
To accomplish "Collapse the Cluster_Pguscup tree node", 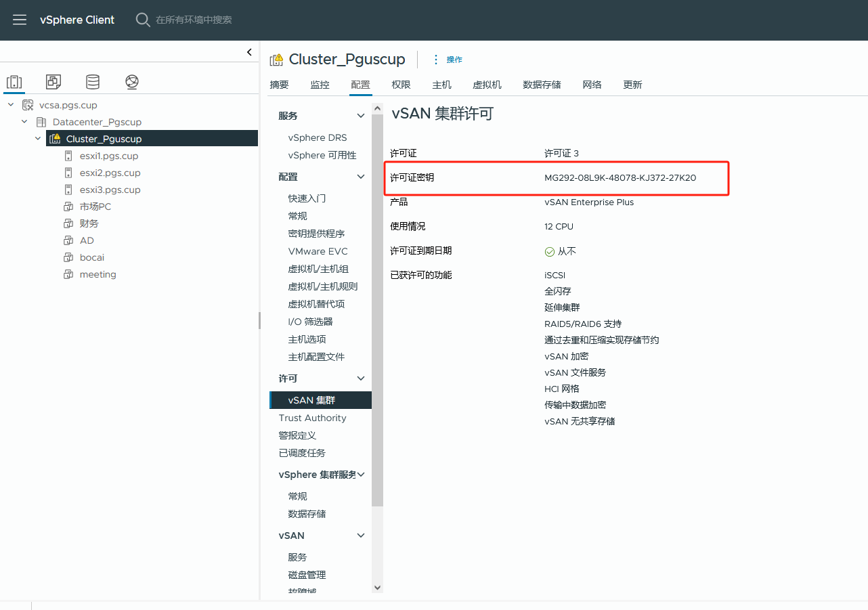I will tap(38, 139).
